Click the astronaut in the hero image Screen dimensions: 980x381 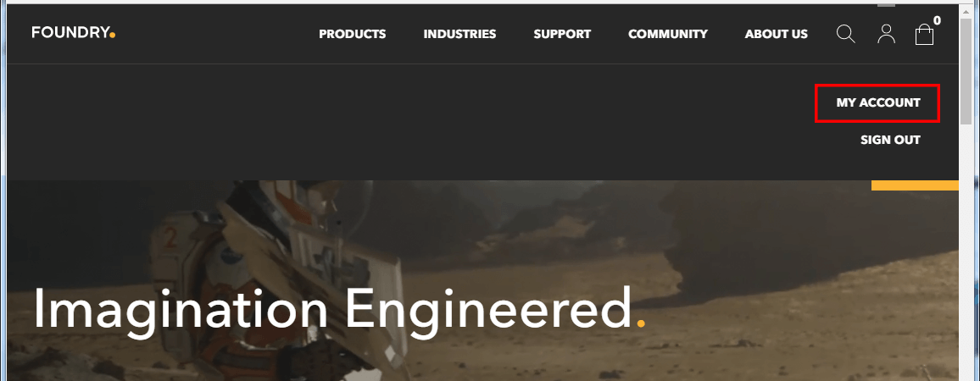coord(275,281)
